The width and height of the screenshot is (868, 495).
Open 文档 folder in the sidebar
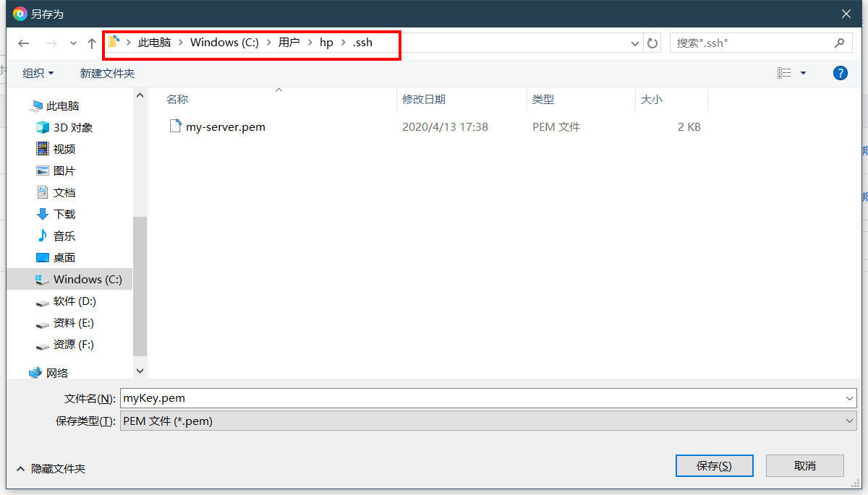(x=64, y=192)
